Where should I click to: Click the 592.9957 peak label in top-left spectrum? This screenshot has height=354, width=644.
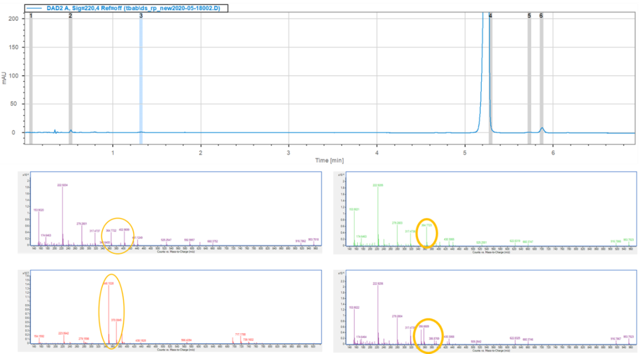click(x=190, y=240)
